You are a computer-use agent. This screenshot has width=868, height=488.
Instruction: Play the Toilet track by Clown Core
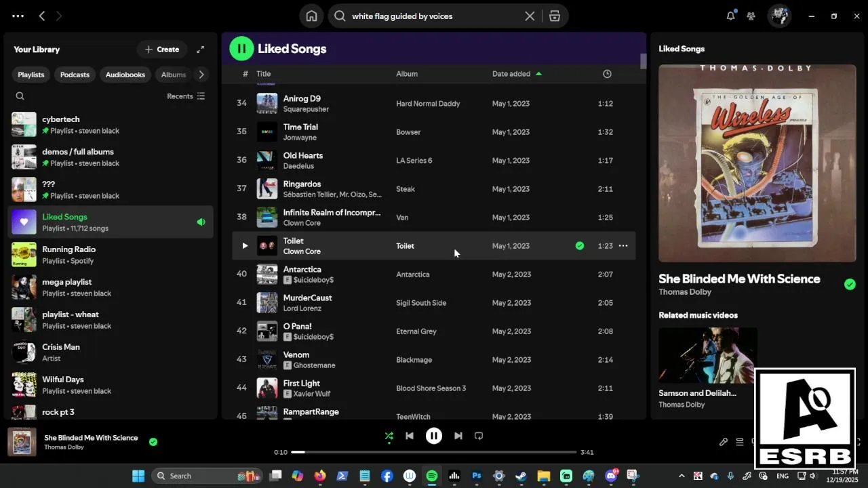coord(245,246)
